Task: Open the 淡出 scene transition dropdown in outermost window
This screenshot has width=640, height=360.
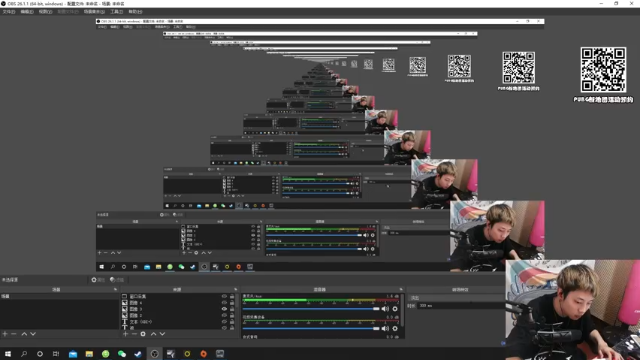Action: [x=456, y=298]
